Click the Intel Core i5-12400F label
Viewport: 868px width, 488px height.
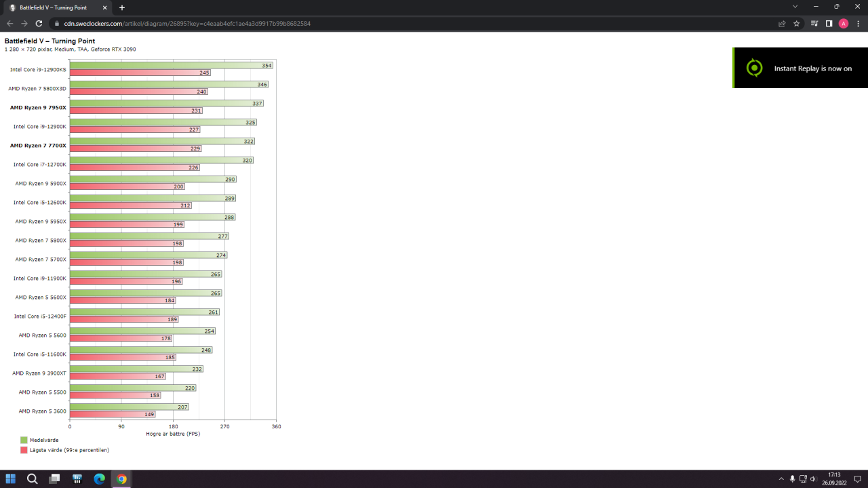pyautogui.click(x=40, y=316)
